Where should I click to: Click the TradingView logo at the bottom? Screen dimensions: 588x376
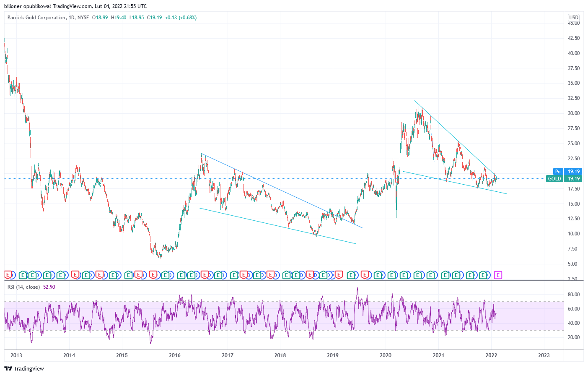pyautogui.click(x=24, y=368)
